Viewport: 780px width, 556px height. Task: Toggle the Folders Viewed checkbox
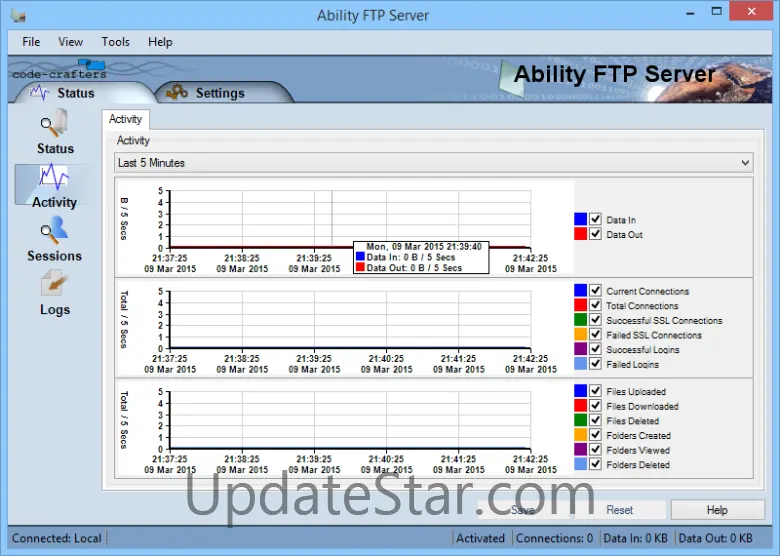[595, 449]
